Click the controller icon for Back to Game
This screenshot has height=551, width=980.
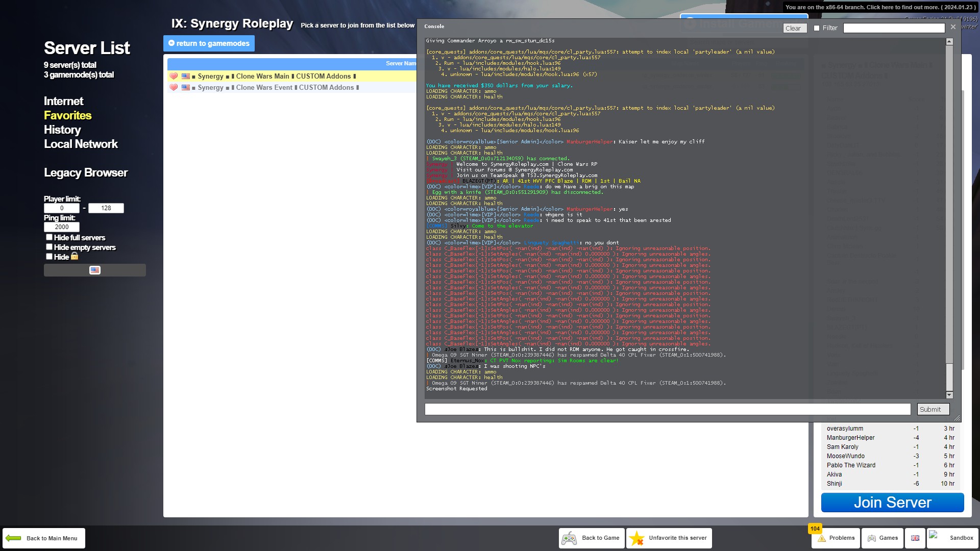569,538
